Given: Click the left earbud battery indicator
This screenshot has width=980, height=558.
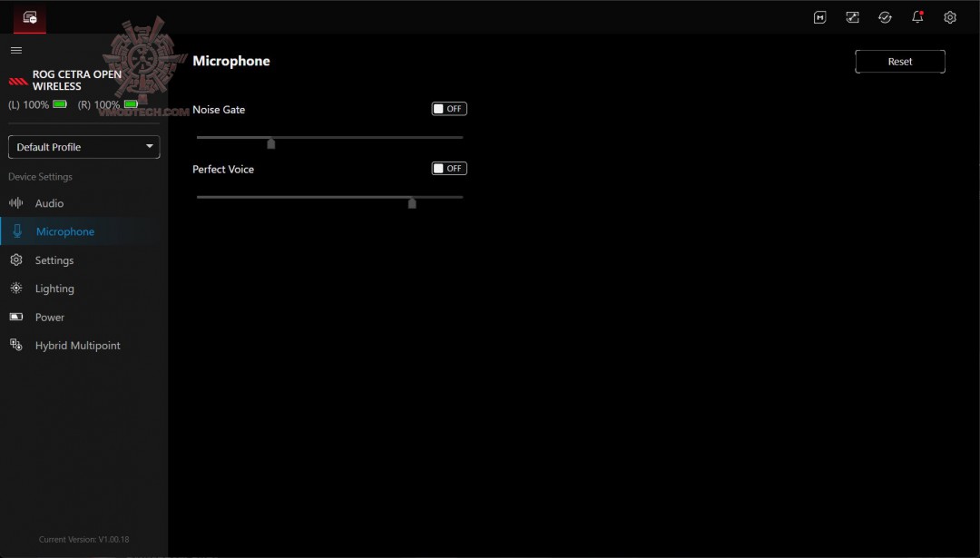Looking at the screenshot, I should pos(60,104).
